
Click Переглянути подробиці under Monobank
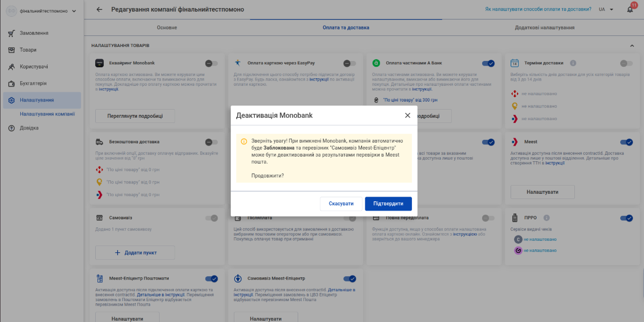pyautogui.click(x=135, y=116)
